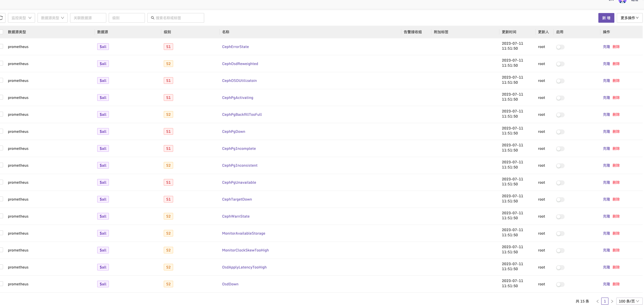Select page 1 in the pagination
The width and height of the screenshot is (644, 305).
tap(605, 301)
